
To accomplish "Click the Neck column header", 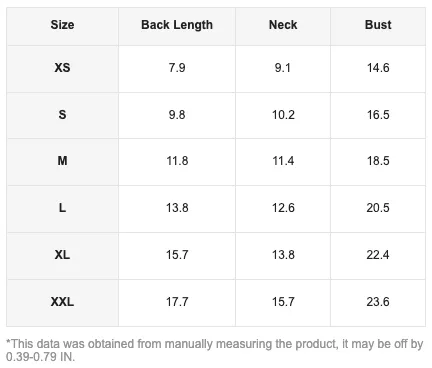I will (283, 25).
